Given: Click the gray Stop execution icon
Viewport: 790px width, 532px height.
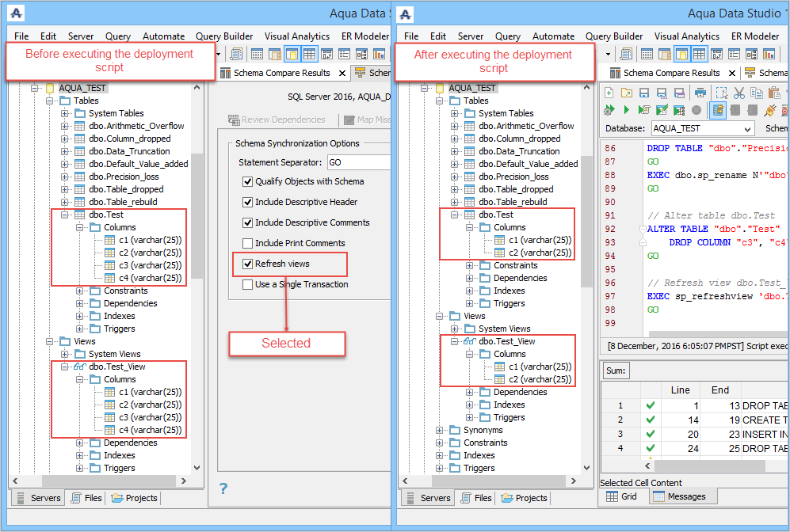Looking at the screenshot, I should (x=696, y=110).
